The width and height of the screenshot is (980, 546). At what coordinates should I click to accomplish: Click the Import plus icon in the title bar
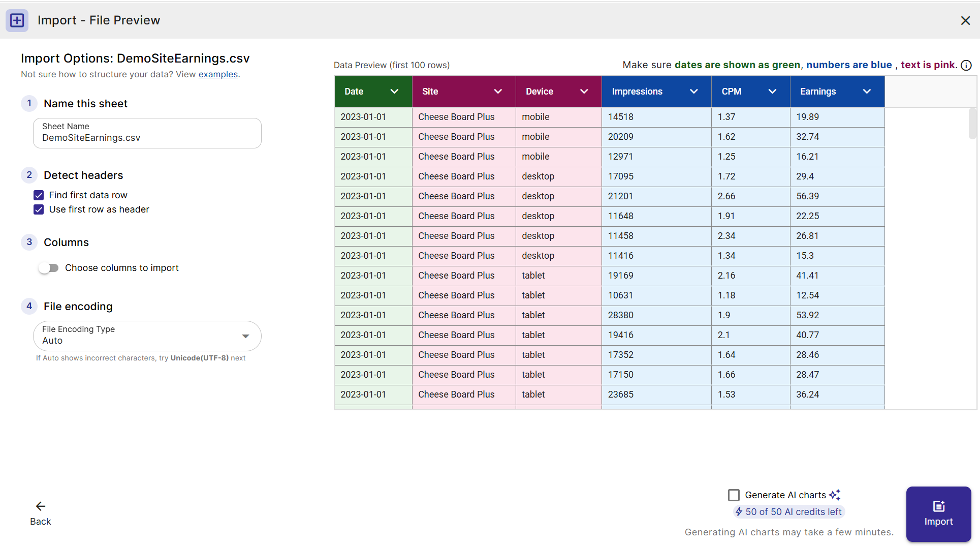click(17, 20)
